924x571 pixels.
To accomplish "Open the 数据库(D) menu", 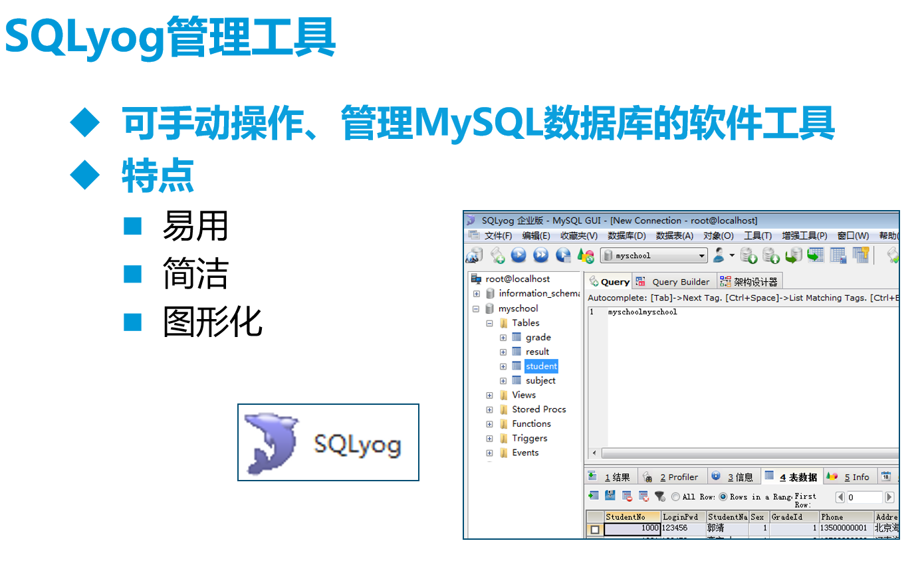I will 627,236.
